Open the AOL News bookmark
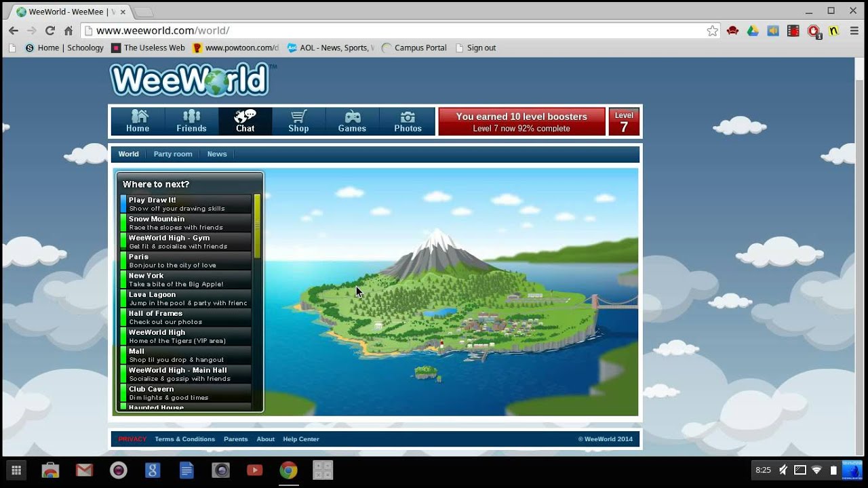 pos(330,48)
